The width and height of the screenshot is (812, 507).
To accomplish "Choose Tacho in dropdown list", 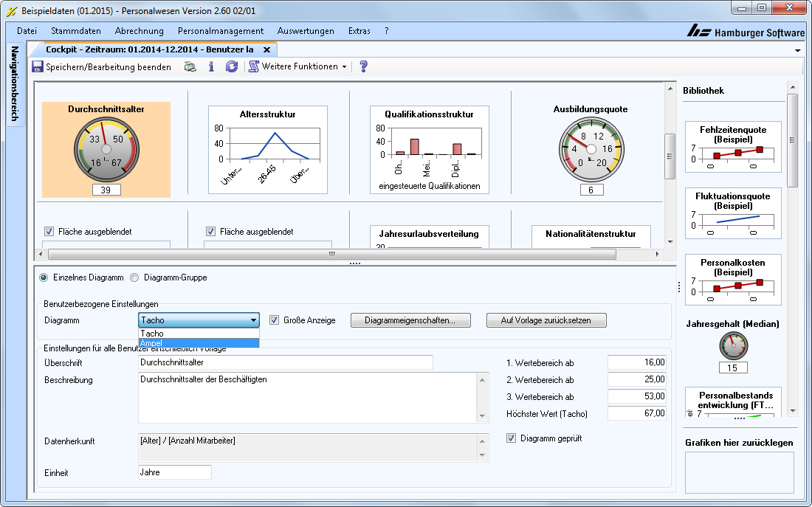I will point(199,334).
